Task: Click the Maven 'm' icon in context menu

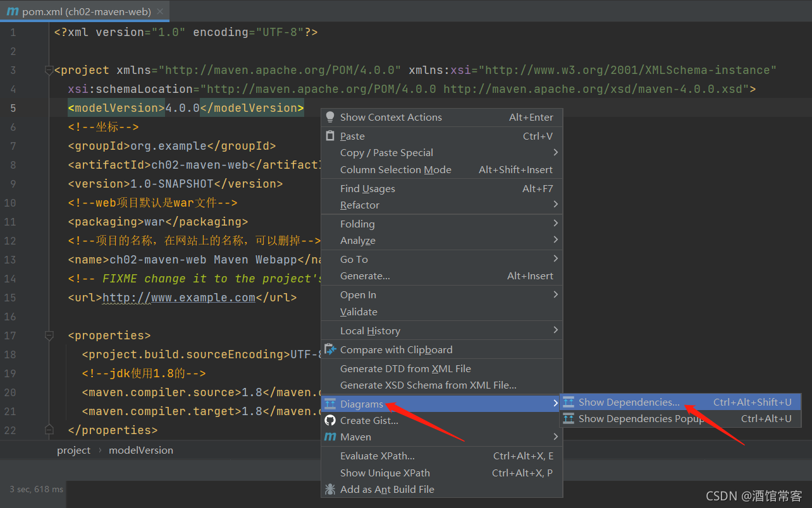Action: click(x=329, y=437)
